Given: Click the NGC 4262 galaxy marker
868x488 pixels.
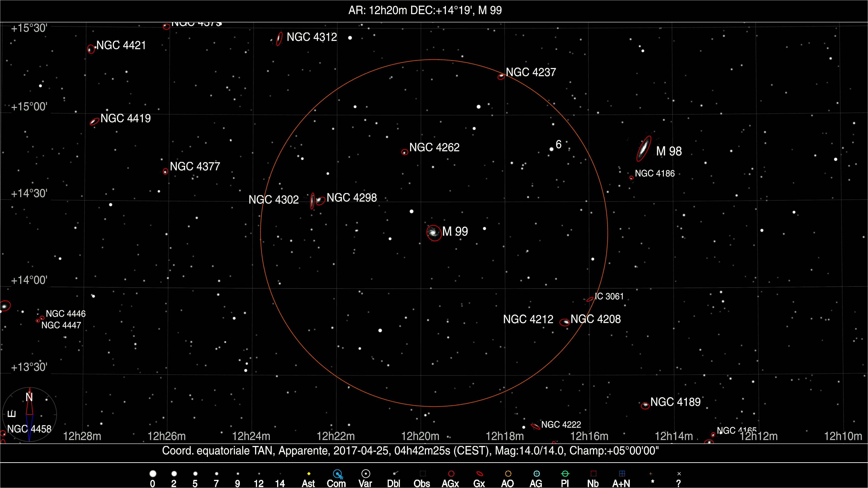Looking at the screenshot, I should (404, 152).
